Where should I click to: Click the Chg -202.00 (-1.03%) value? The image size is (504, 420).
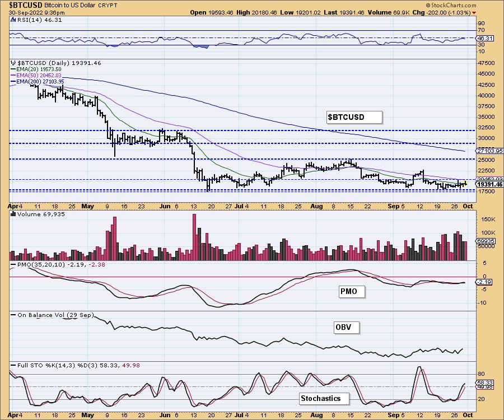pos(442,12)
